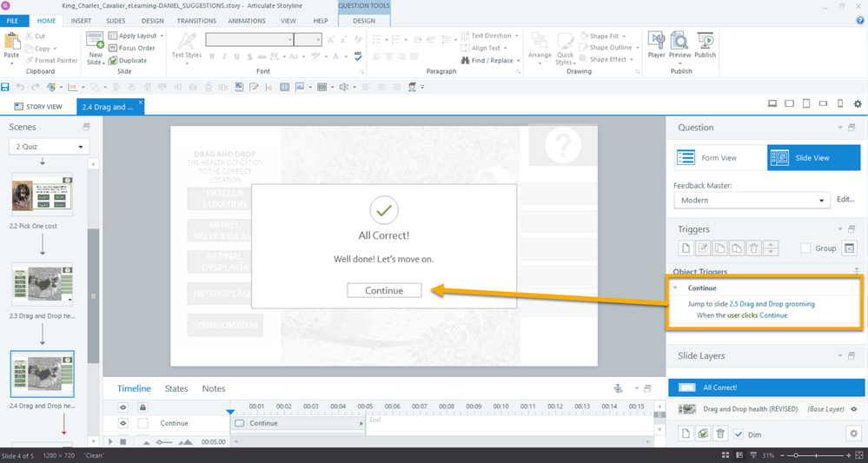Image resolution: width=868 pixels, height=463 pixels.
Task: Open the Transitions ribbon tab
Action: (196, 20)
